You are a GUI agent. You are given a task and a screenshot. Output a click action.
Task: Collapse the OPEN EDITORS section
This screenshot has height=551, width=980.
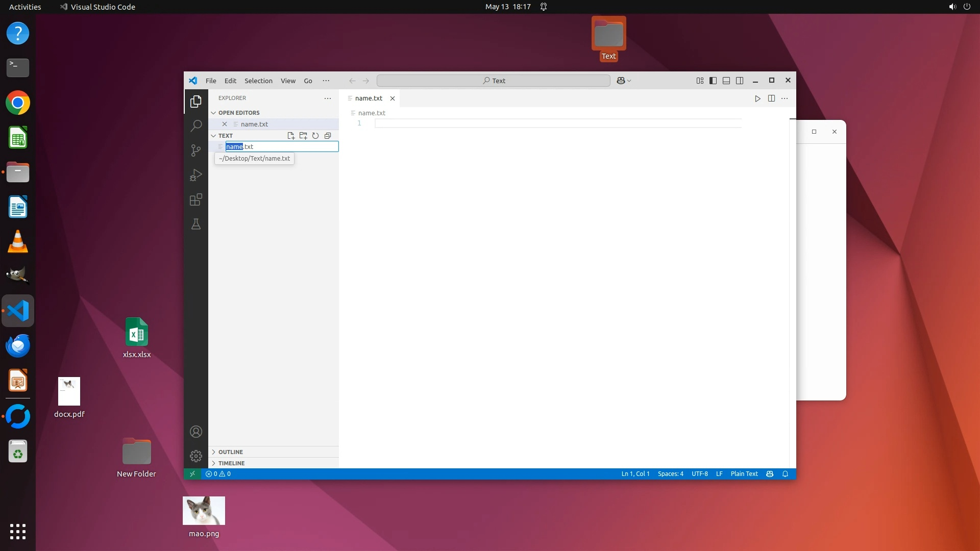[x=239, y=113]
